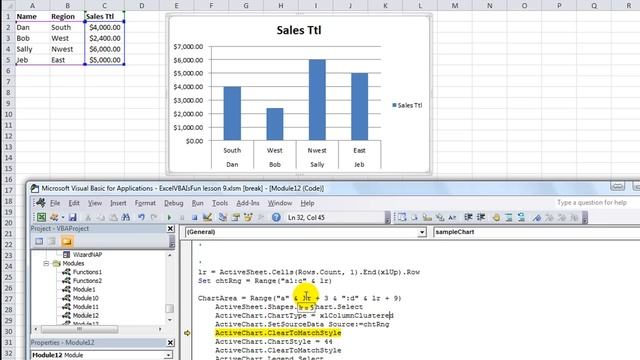Open the Debug menu
The image size is (640, 360).
[x=173, y=203]
